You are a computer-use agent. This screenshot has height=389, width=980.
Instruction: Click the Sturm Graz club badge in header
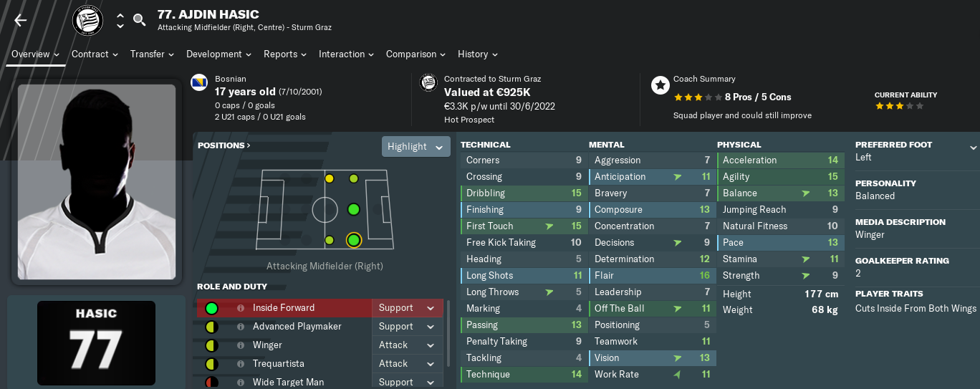pyautogui.click(x=88, y=20)
